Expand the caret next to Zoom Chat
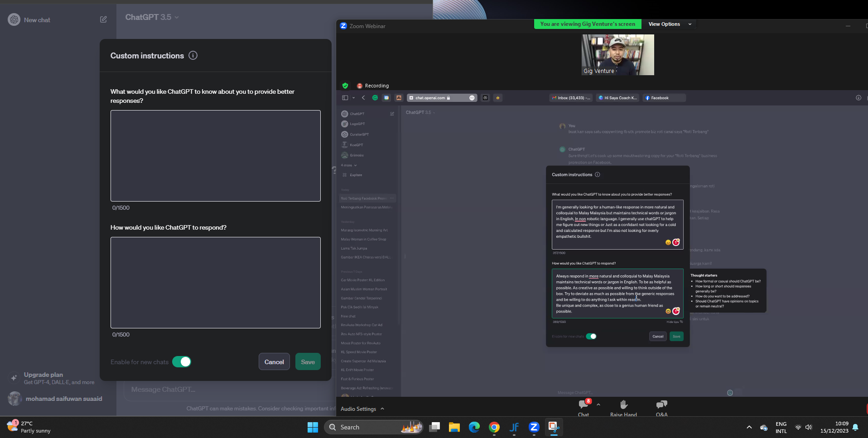 pos(598,404)
